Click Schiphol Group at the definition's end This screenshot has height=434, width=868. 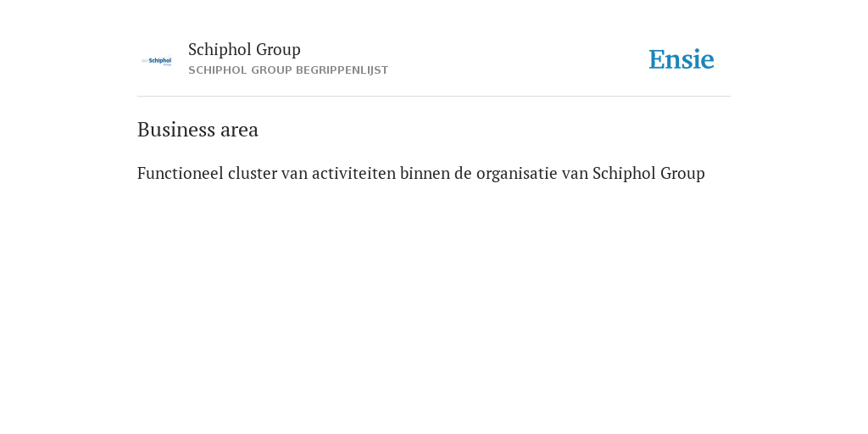tap(648, 174)
